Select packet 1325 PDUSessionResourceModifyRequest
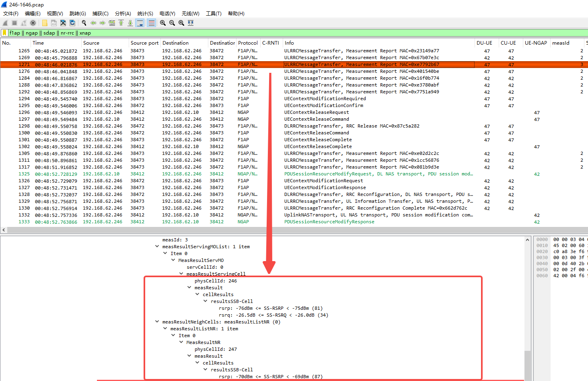 294,174
